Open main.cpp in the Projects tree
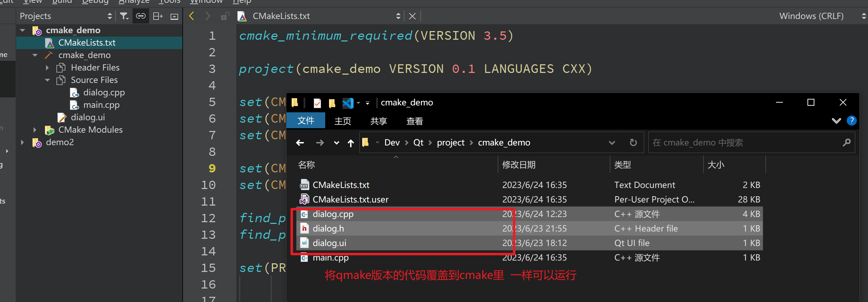This screenshot has height=302, width=868. 101,105
